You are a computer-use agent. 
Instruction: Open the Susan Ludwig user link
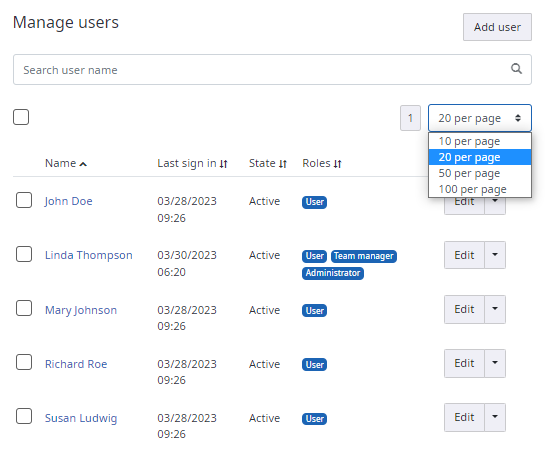(81, 418)
